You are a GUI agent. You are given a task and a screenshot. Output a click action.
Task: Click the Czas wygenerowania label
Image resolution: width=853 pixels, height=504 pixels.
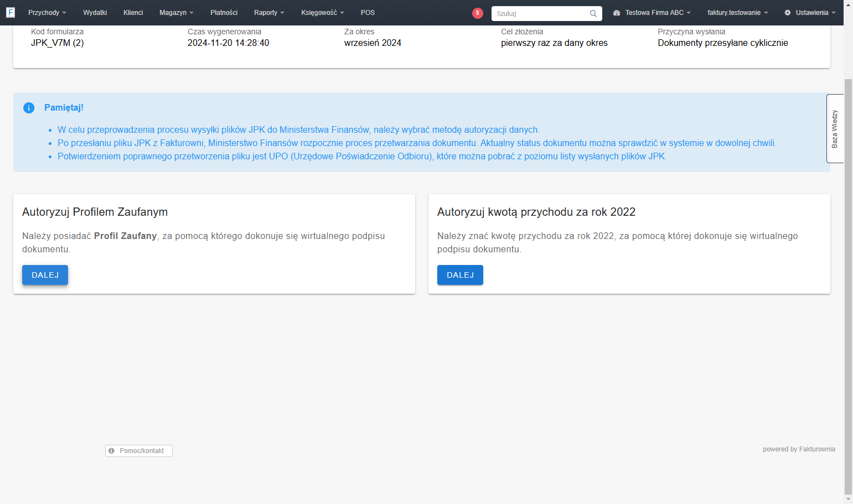pos(224,32)
